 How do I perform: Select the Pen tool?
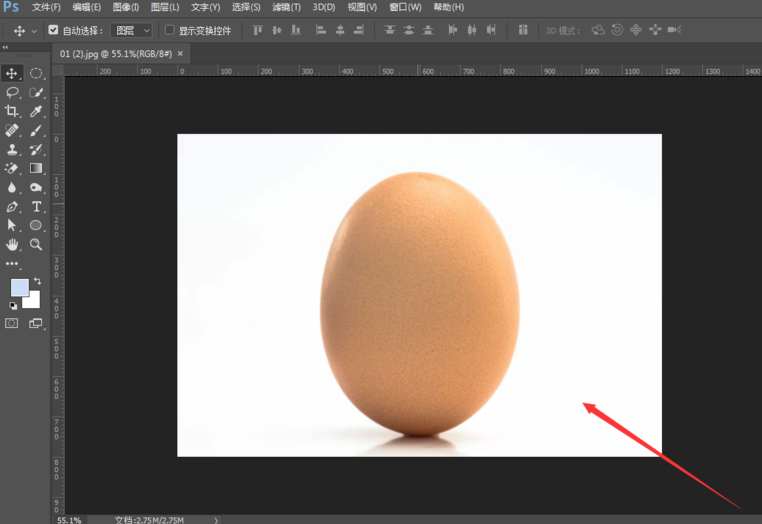pyautogui.click(x=12, y=206)
